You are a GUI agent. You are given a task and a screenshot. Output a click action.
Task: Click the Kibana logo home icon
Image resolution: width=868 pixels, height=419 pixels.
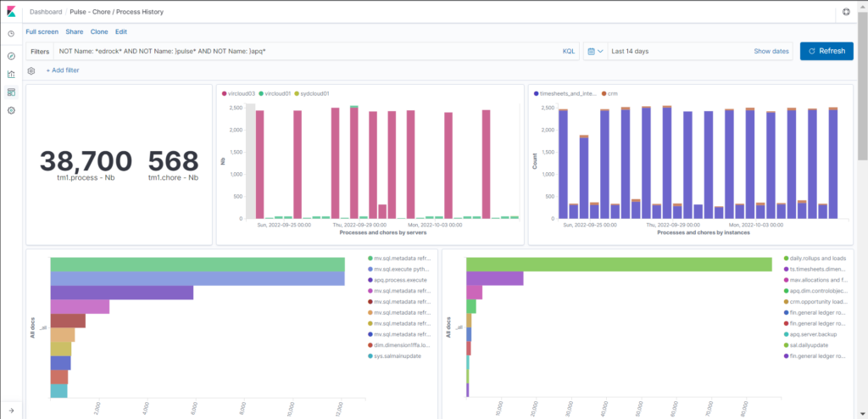(x=11, y=12)
